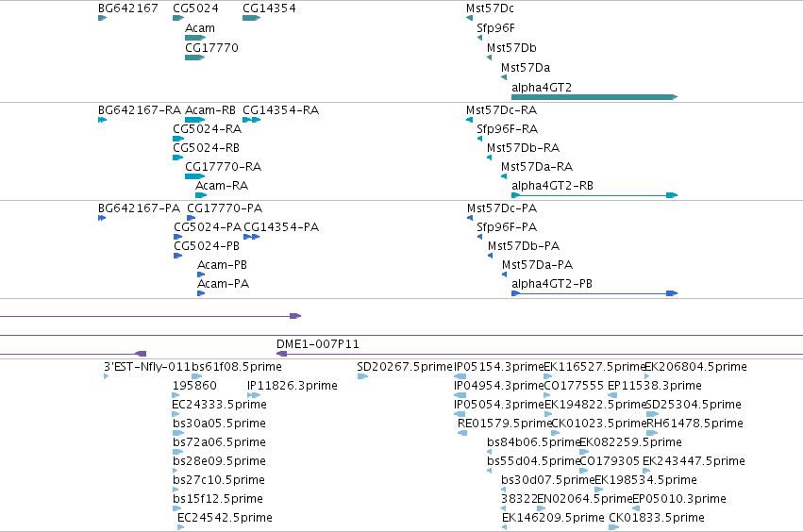Select EST bs72a06.5prime
This screenshot has height=532, width=803.
click(x=219, y=442)
